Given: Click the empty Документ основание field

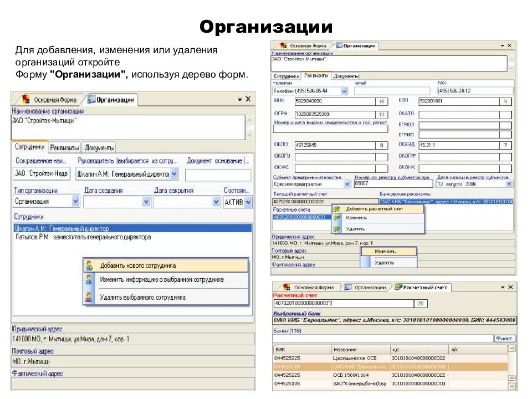Looking at the screenshot, I should tap(218, 175).
